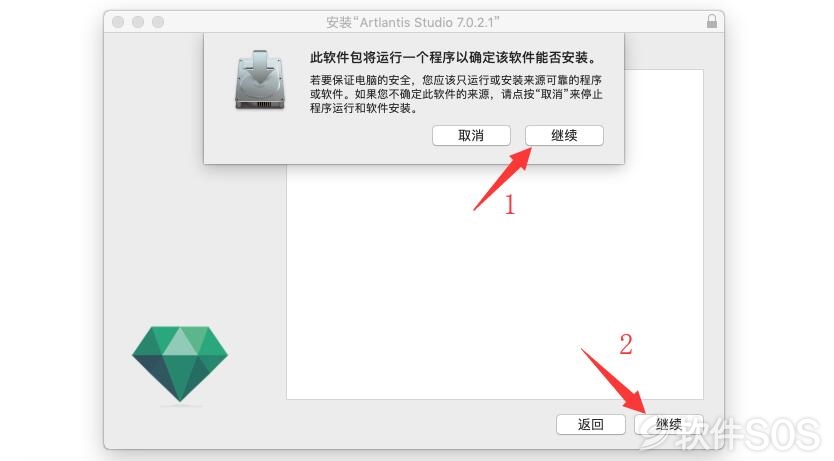Minimize the installer using the second title-bar button
The width and height of the screenshot is (834, 461).
138,22
